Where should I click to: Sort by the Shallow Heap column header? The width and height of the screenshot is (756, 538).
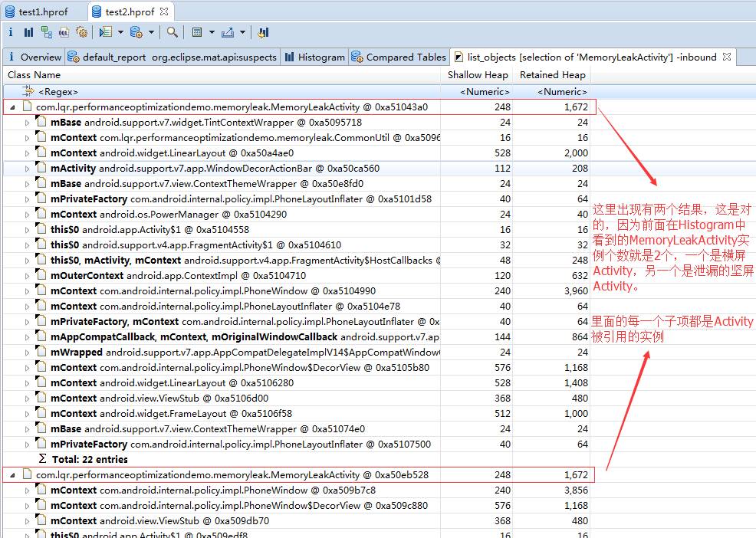[478, 75]
